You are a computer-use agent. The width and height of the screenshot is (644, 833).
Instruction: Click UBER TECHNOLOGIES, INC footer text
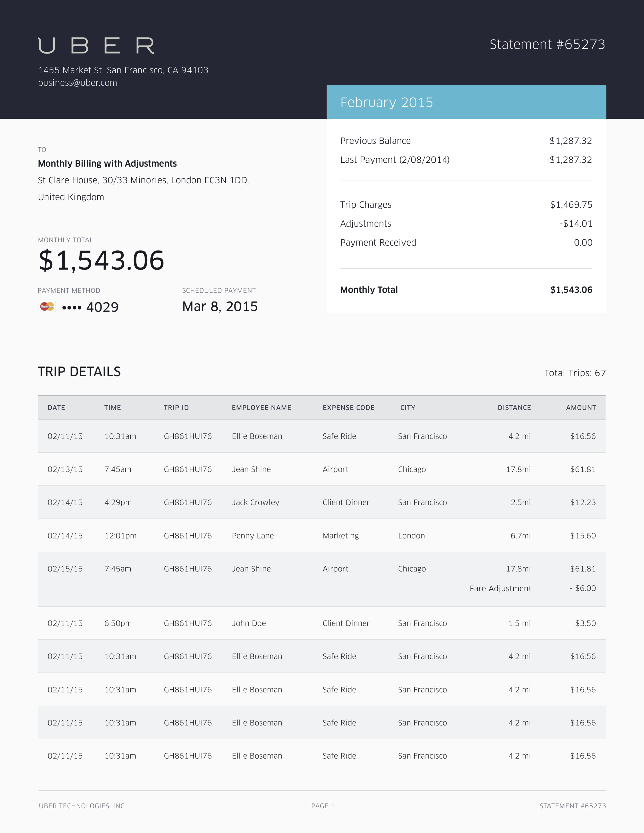coord(82,806)
